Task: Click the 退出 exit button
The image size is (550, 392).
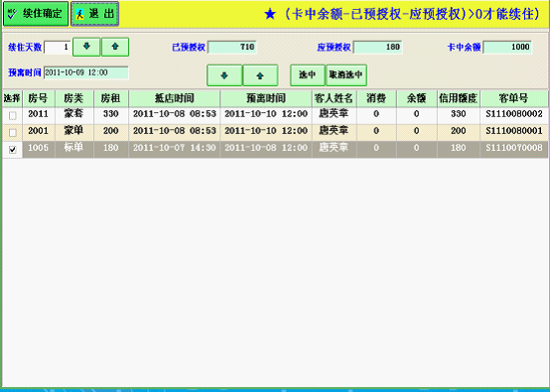Action: tap(94, 14)
